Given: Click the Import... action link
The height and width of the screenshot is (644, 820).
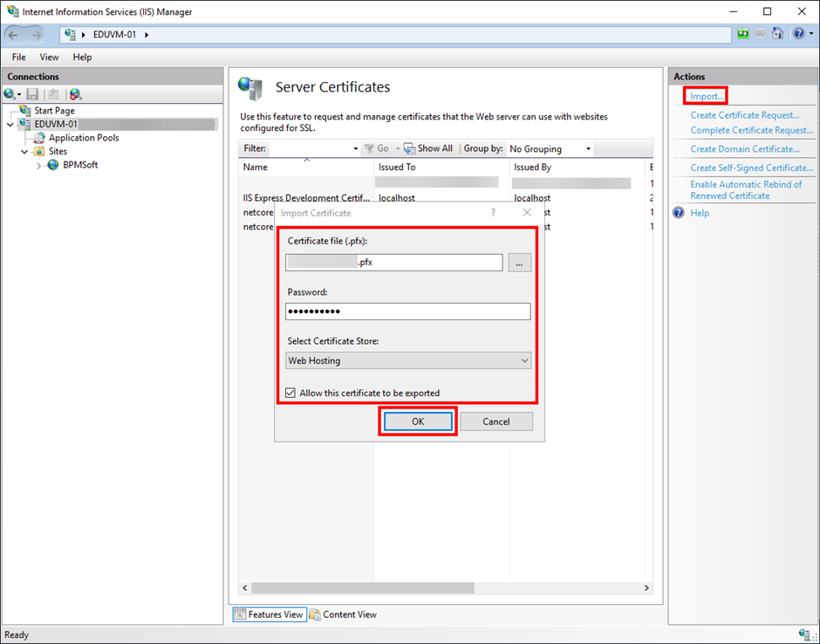Looking at the screenshot, I should (x=707, y=96).
